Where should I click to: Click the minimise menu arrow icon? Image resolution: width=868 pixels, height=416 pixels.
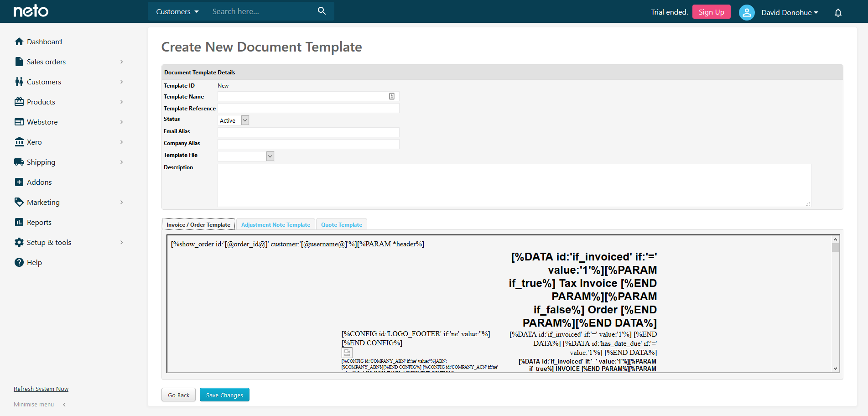coord(64,405)
